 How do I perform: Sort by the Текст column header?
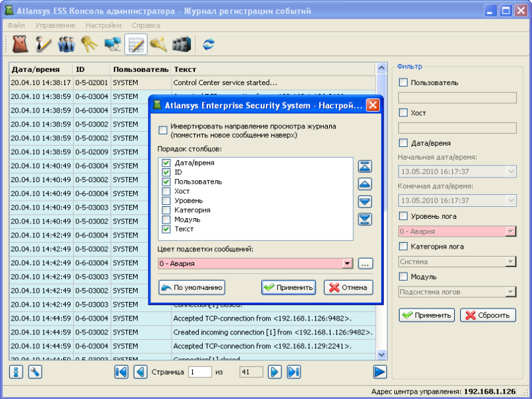point(273,69)
